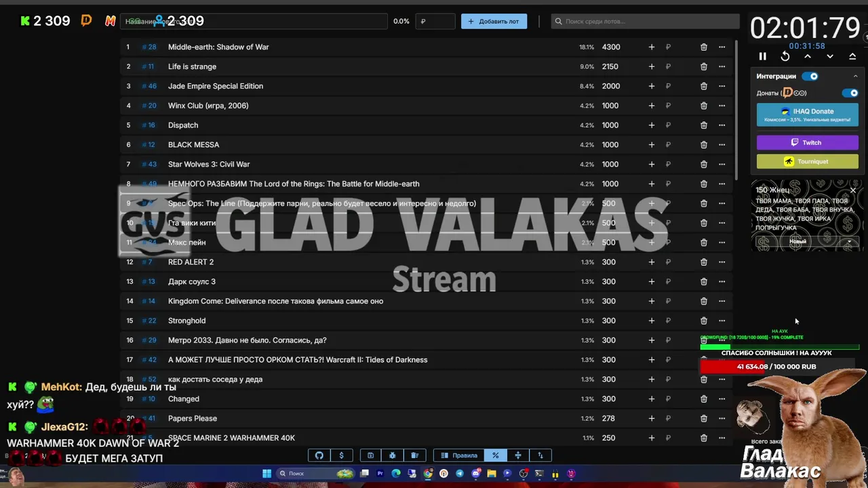Open Premiere Pro from the taskbar
868x488 pixels.
[x=380, y=474]
